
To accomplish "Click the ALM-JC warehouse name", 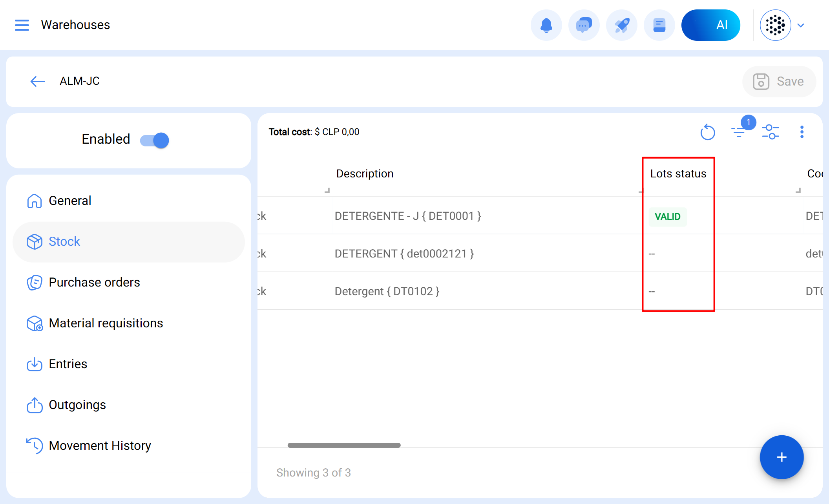I will coord(80,81).
